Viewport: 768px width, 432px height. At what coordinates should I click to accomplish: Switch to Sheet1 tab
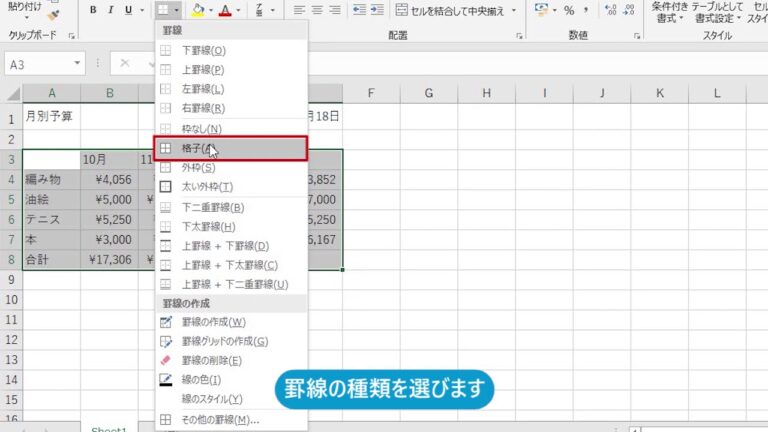pos(109,428)
